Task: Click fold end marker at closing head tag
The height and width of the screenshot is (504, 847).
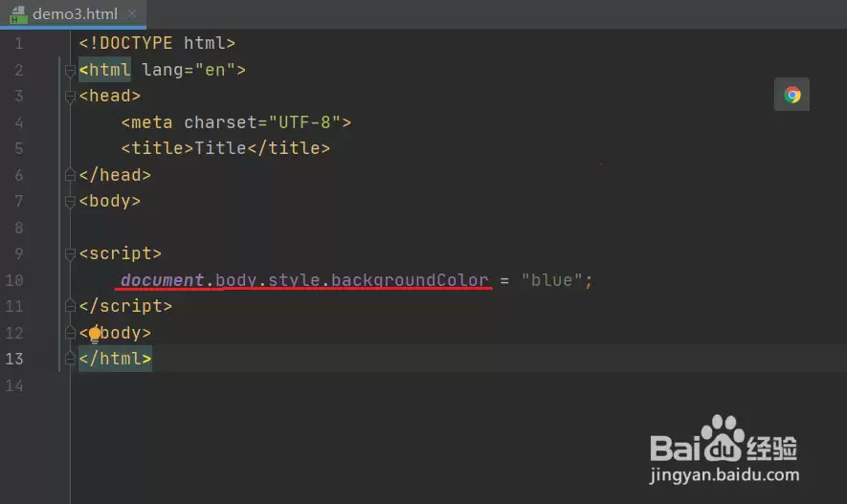Action: click(70, 174)
